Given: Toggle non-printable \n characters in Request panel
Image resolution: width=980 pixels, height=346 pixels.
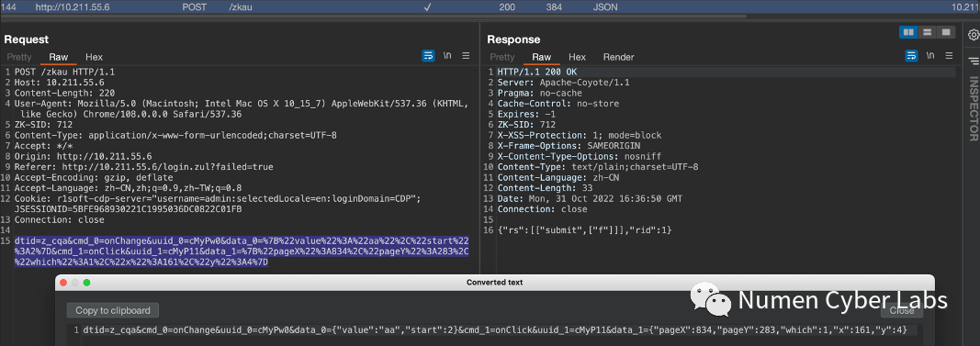Looking at the screenshot, I should [x=447, y=56].
